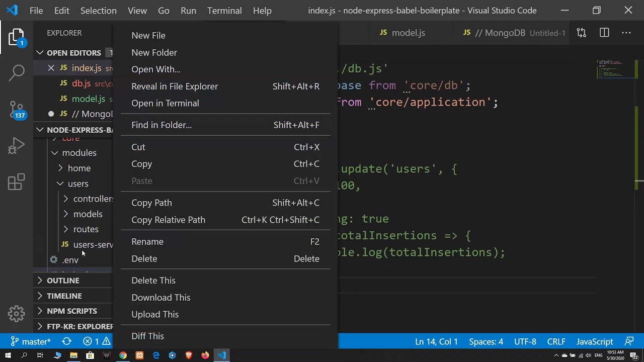Open Firefox from taskbar
644x362 pixels.
[205, 355]
